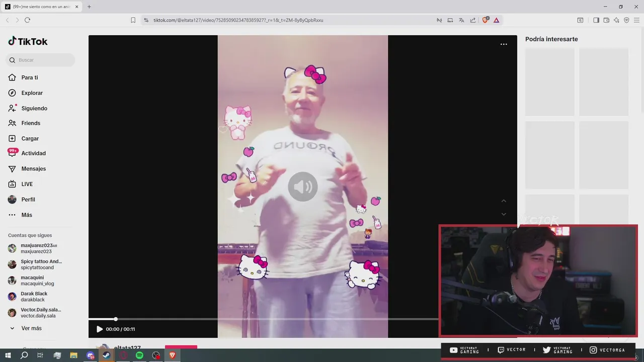The width and height of the screenshot is (644, 362).
Task: Open Windows taskbar search
Action: [24, 355]
